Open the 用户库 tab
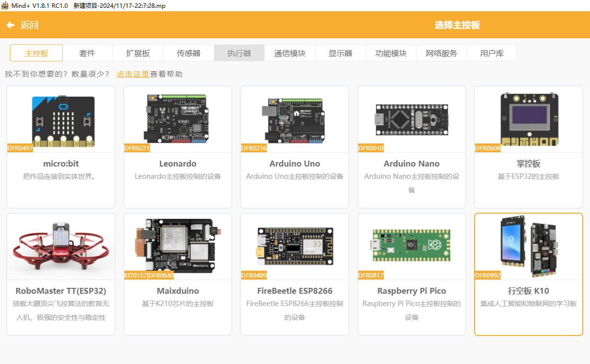The image size is (590, 364). tap(492, 53)
